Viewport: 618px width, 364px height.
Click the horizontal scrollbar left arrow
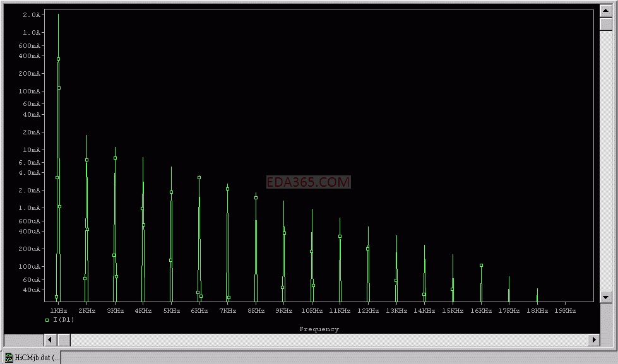coord(50,339)
